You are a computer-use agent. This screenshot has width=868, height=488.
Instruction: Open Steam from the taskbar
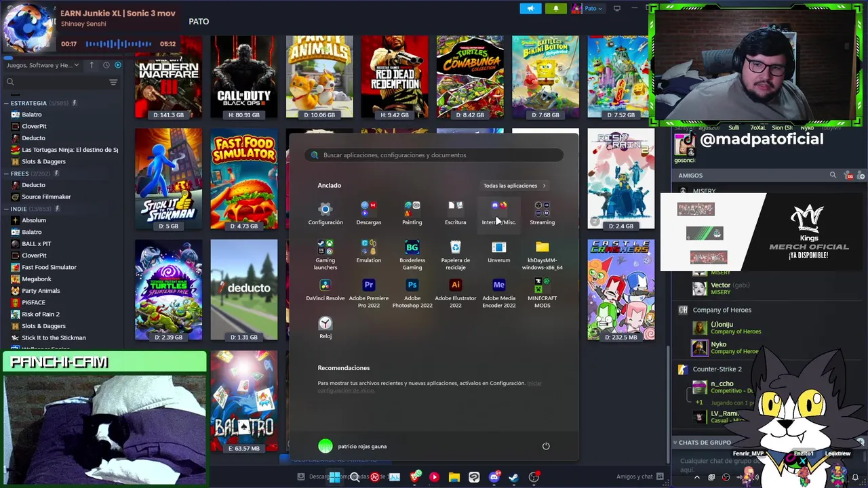click(x=513, y=477)
